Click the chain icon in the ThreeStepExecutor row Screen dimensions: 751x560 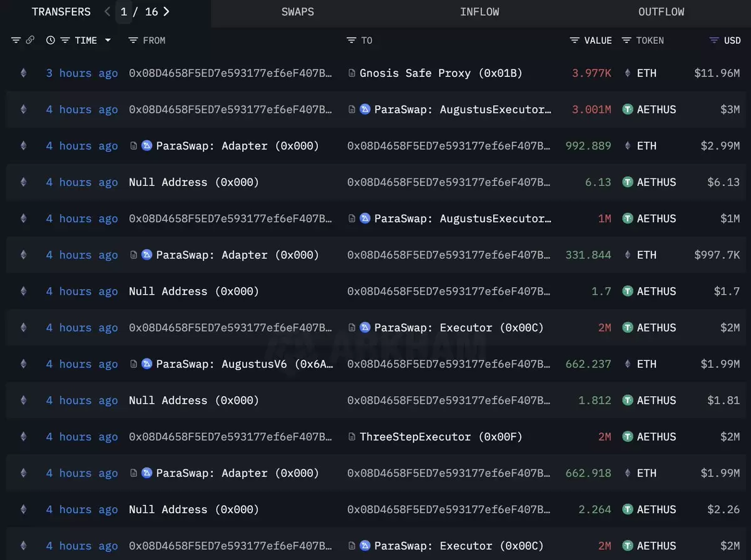24,437
